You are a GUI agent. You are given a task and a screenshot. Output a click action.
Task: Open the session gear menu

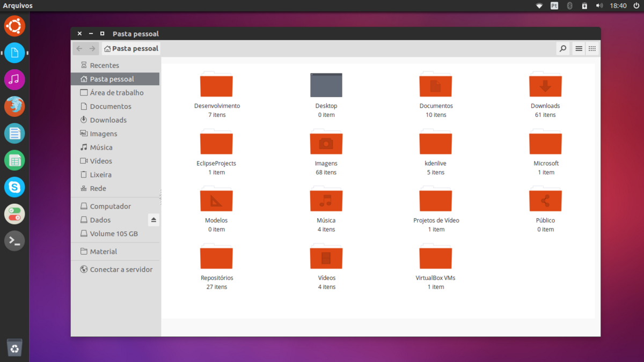636,5
